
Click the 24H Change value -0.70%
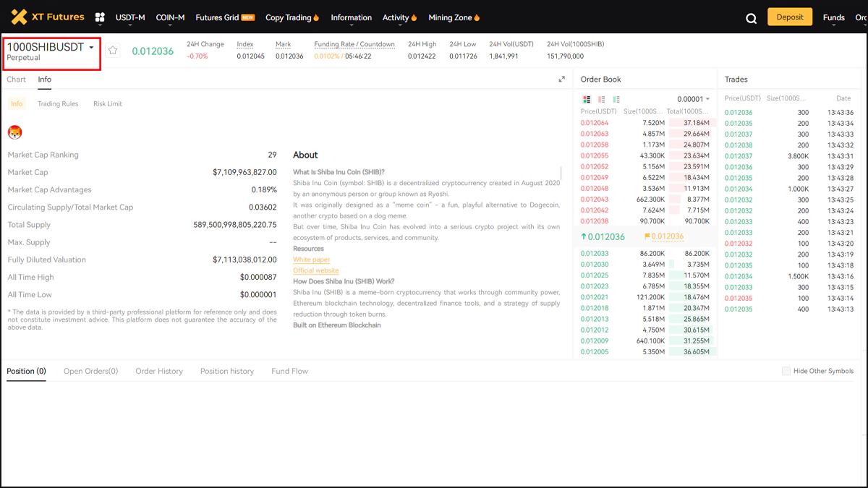197,56
